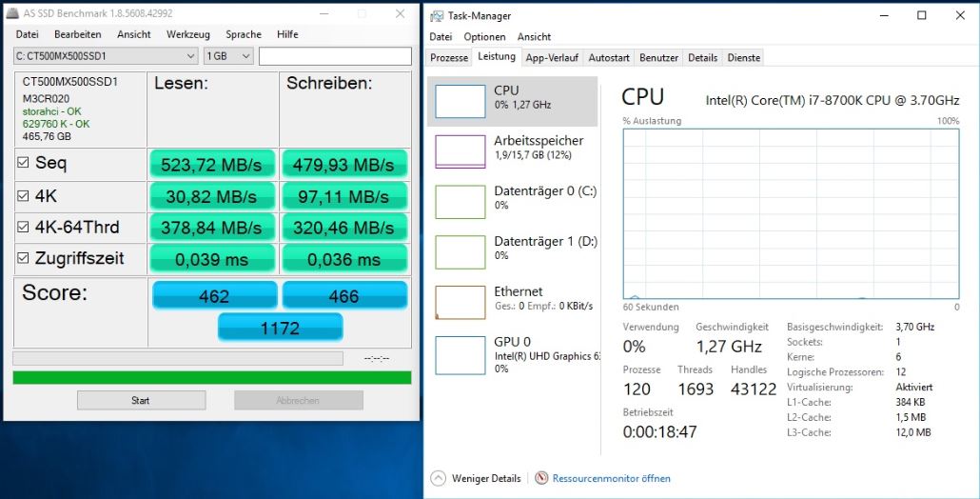This screenshot has width=980, height=499.
Task: Click 4K-64Thrd read value 378,84 MB/s
Action: click(212, 228)
